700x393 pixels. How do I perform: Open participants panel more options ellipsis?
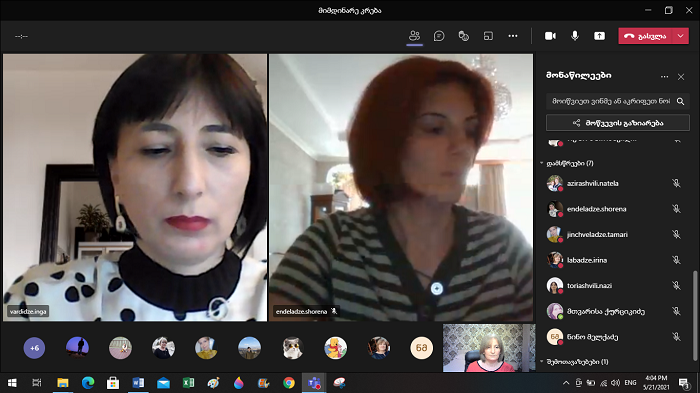[x=664, y=77]
